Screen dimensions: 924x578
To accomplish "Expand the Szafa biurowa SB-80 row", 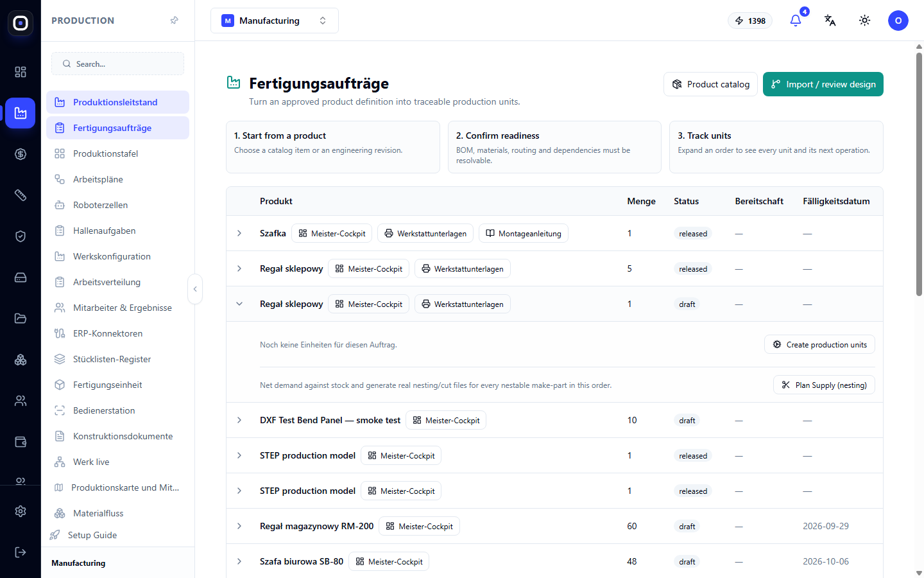I will (x=239, y=561).
